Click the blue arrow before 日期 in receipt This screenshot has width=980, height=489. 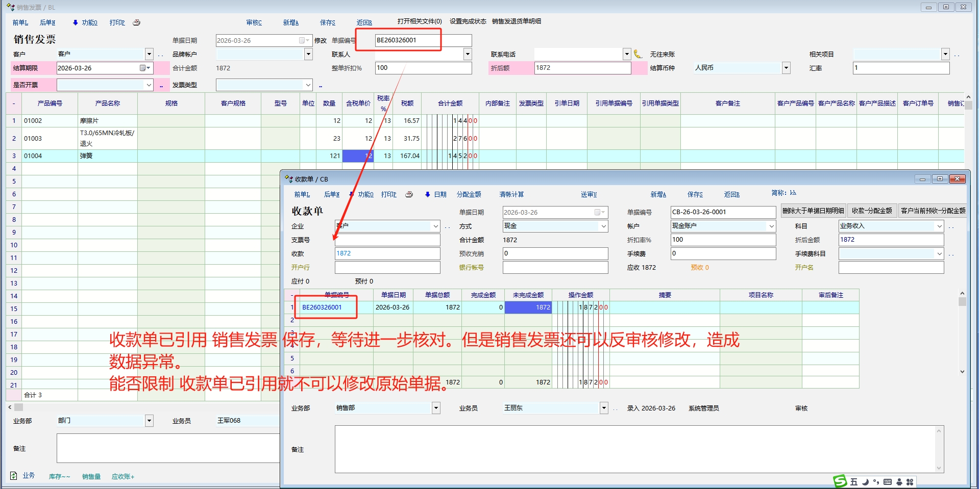point(427,194)
